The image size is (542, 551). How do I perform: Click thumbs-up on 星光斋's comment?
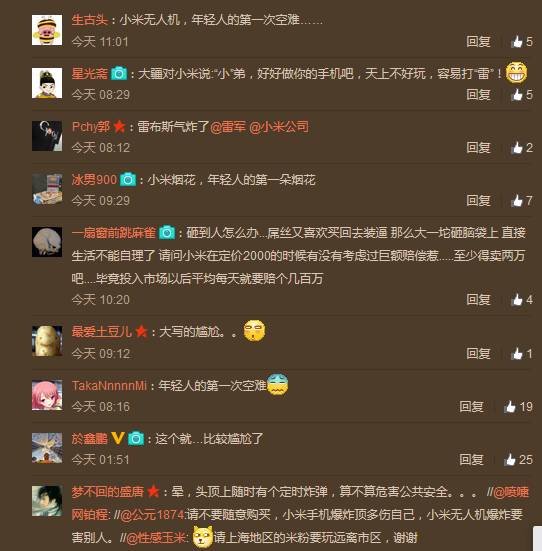tap(522, 95)
